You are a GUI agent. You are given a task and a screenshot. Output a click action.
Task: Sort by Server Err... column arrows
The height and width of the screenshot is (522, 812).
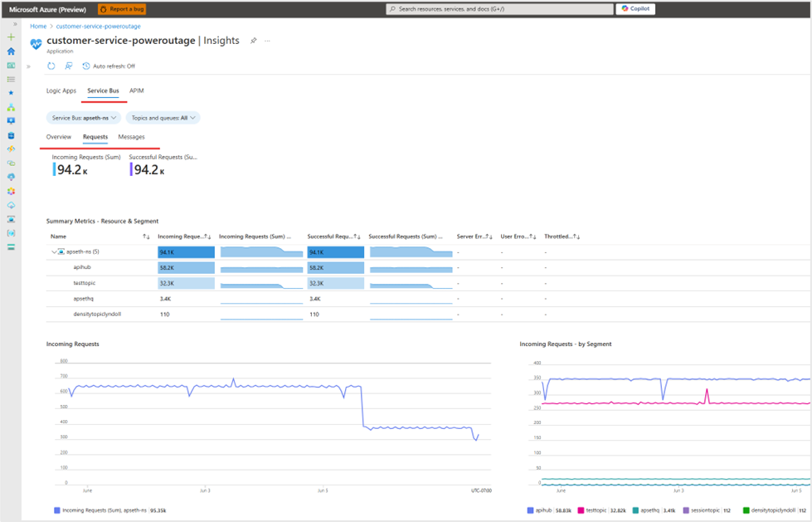(x=489, y=237)
